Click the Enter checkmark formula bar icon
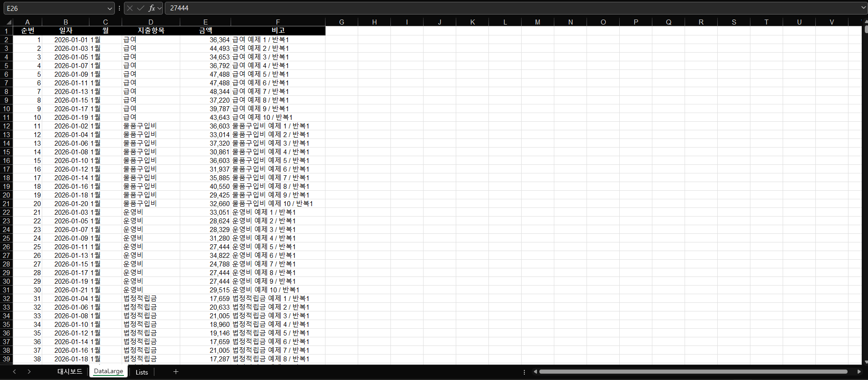Screen dimensions: 868x380 pos(141,8)
